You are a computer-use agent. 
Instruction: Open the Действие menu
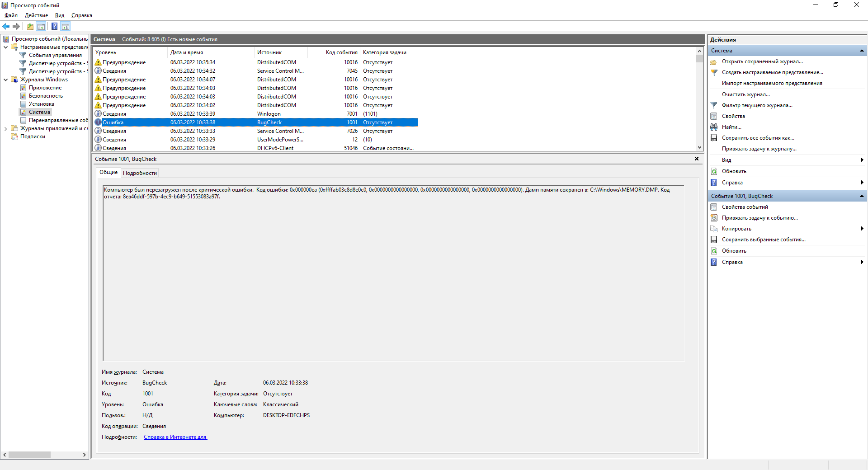point(36,15)
